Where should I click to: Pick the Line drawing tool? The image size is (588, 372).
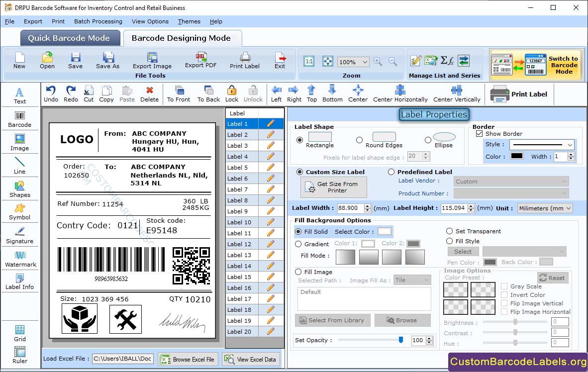pos(19,166)
